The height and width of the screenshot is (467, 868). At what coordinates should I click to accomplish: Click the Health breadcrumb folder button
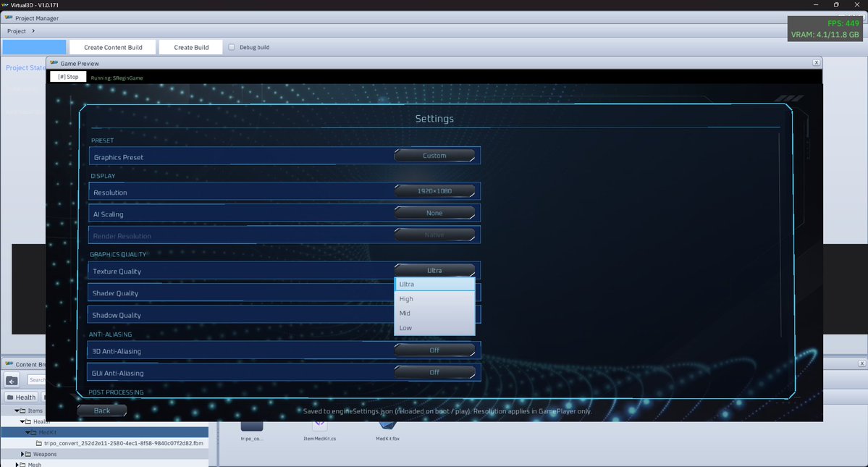(x=21, y=397)
